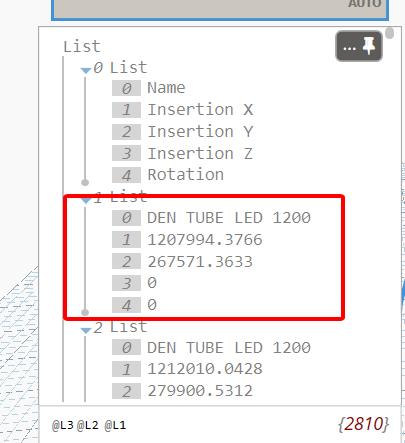Select the root 'List' label
This screenshot has height=443, width=405.
(82, 46)
